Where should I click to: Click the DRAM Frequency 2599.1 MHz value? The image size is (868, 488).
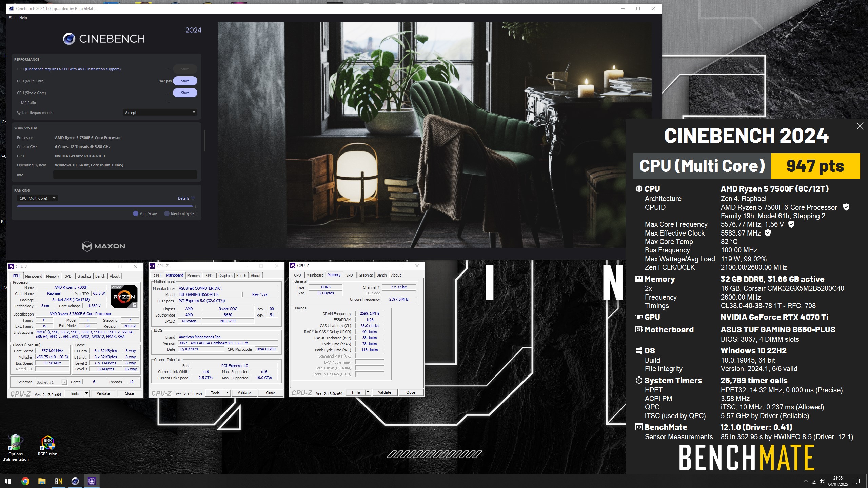click(x=370, y=313)
